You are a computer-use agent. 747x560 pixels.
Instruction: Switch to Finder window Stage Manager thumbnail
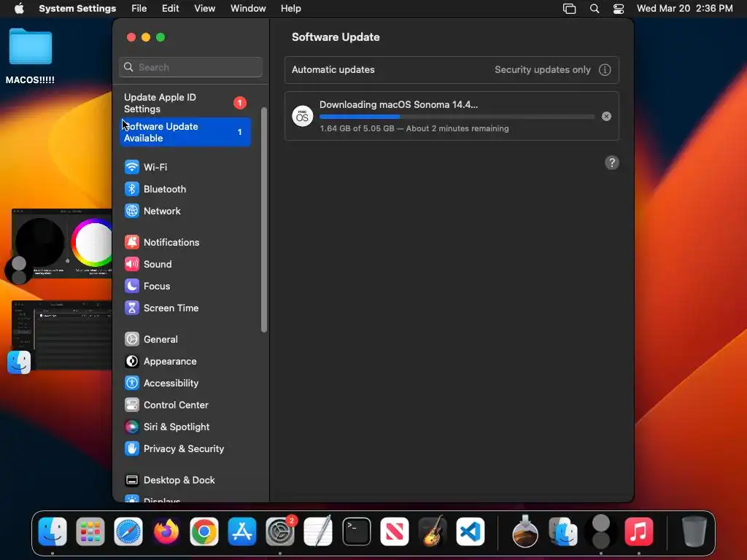pyautogui.click(x=62, y=335)
